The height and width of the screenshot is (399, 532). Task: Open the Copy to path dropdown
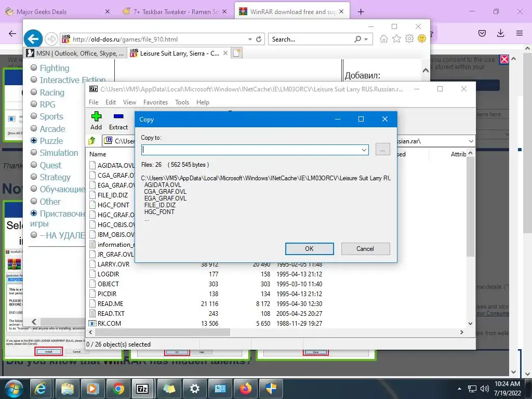point(364,150)
